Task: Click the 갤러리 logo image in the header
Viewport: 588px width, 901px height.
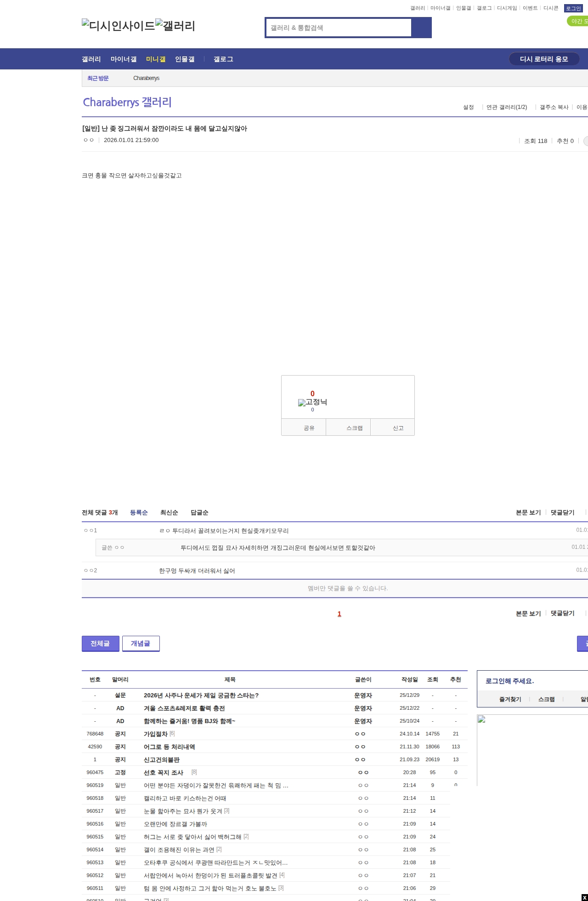Action: [x=175, y=26]
